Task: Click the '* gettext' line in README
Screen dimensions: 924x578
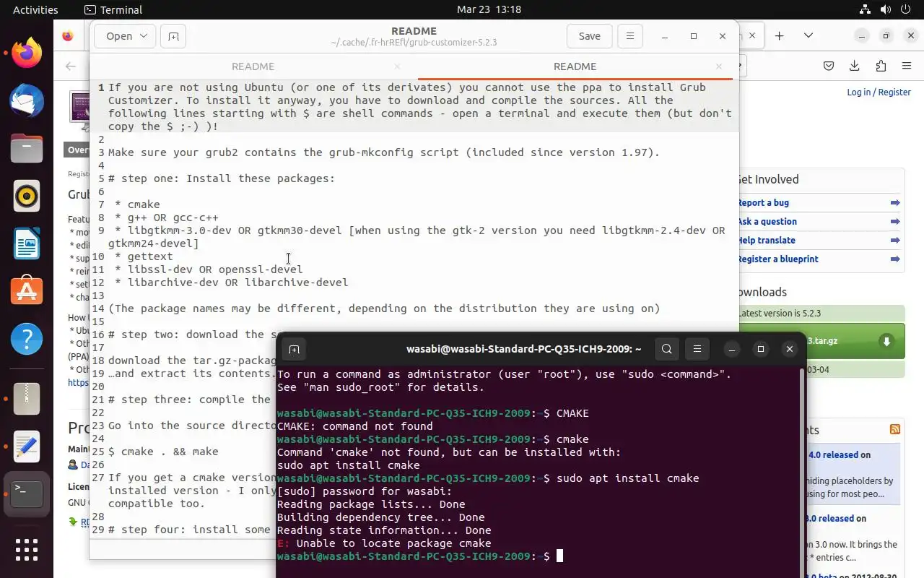Action: tap(144, 256)
